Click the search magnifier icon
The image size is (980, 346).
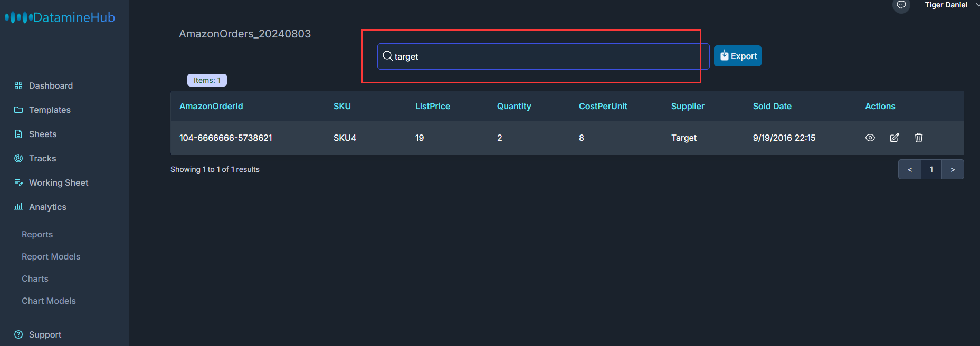point(387,56)
